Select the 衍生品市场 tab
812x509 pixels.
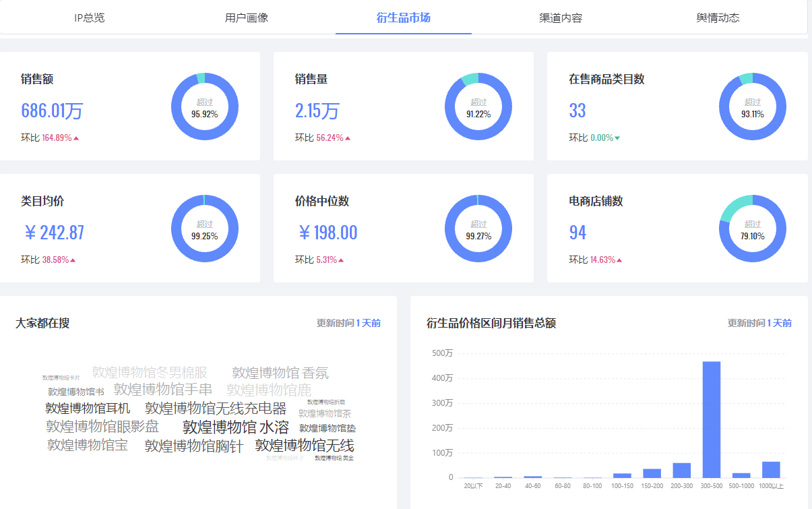(x=404, y=18)
